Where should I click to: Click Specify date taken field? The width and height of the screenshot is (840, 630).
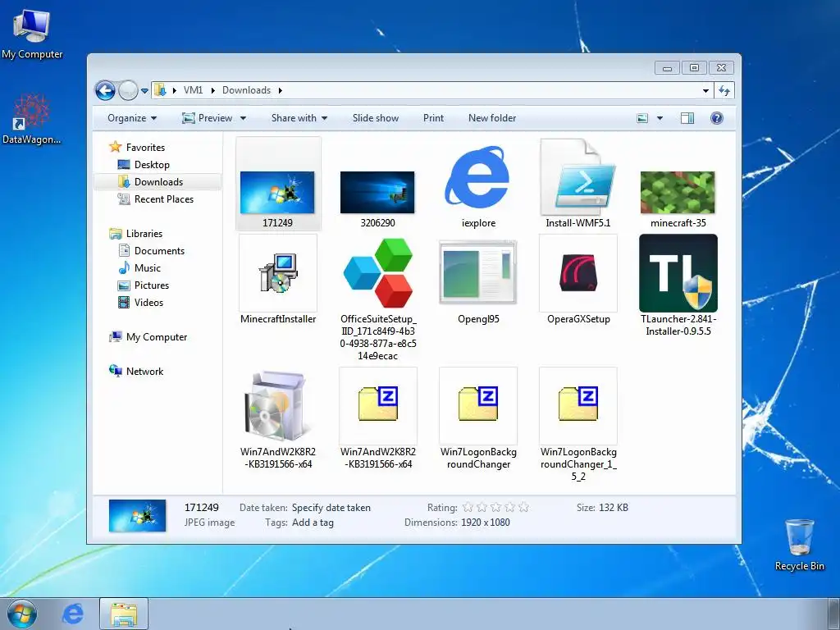331,507
